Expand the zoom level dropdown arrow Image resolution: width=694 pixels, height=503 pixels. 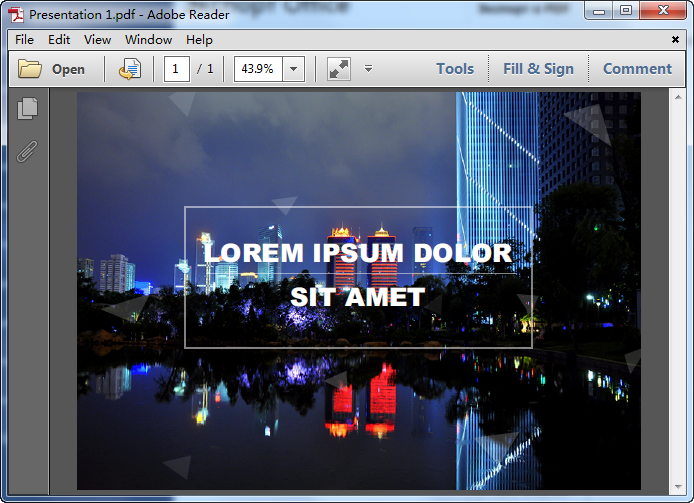294,69
